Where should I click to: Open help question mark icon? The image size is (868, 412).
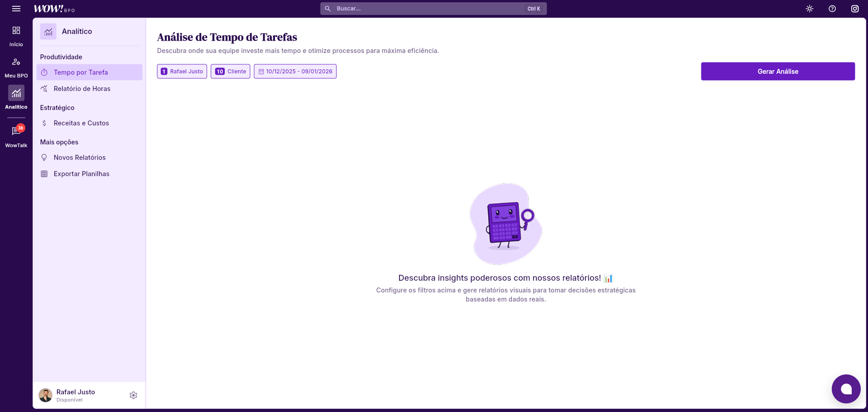pyautogui.click(x=832, y=9)
